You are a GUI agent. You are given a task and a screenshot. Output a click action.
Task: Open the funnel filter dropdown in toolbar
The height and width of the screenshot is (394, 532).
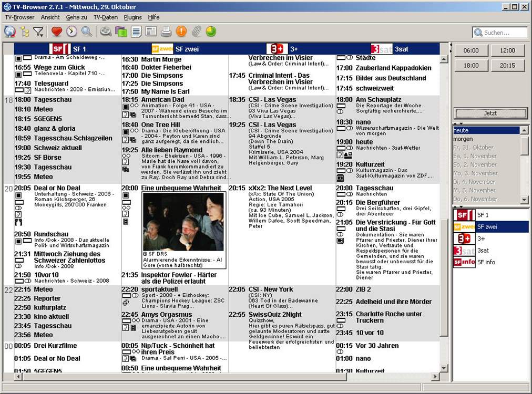(38, 32)
